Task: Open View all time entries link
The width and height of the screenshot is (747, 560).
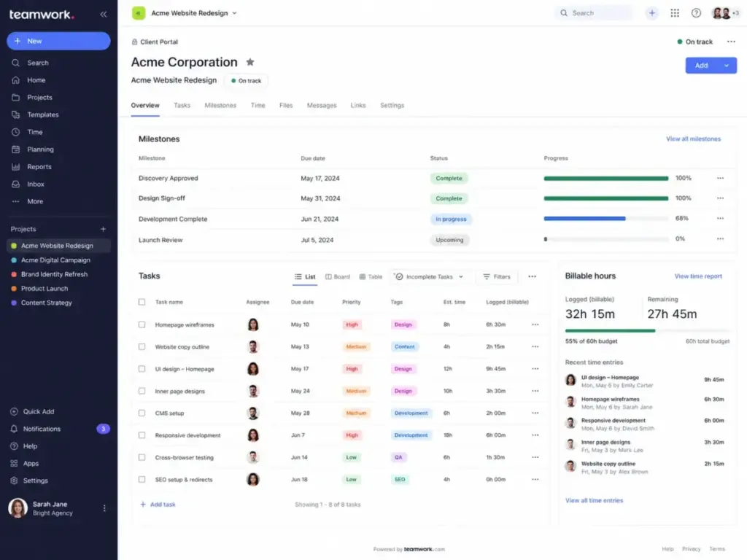Action: pos(594,500)
